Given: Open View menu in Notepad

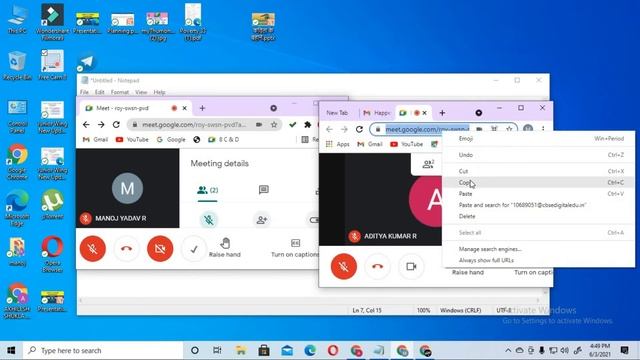Looking at the screenshot, I should coord(141,92).
